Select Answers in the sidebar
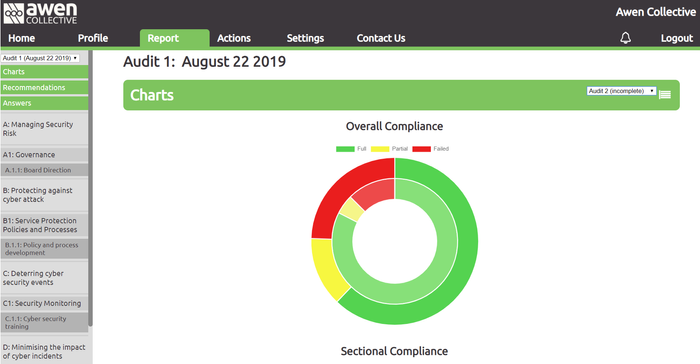Screen dimensions: 700x364 44,103
